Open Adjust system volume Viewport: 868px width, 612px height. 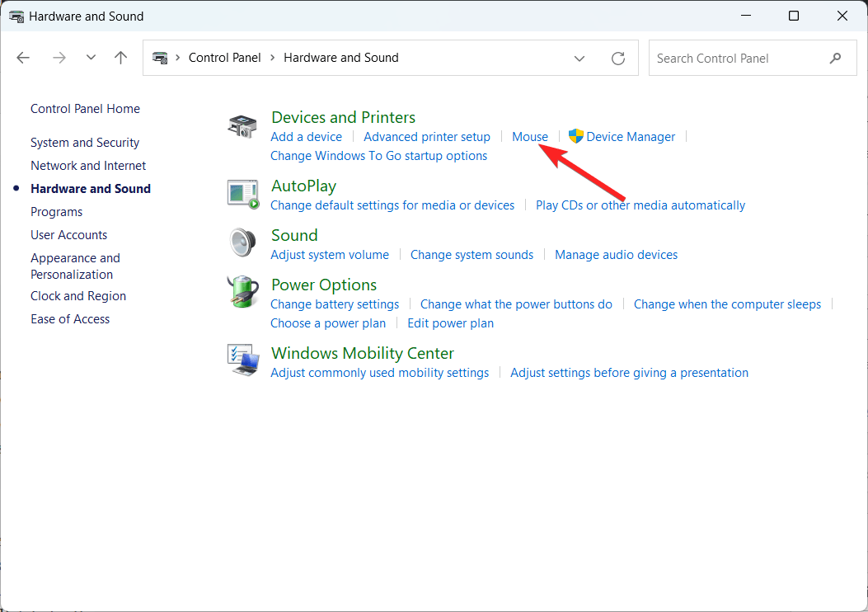click(x=330, y=255)
